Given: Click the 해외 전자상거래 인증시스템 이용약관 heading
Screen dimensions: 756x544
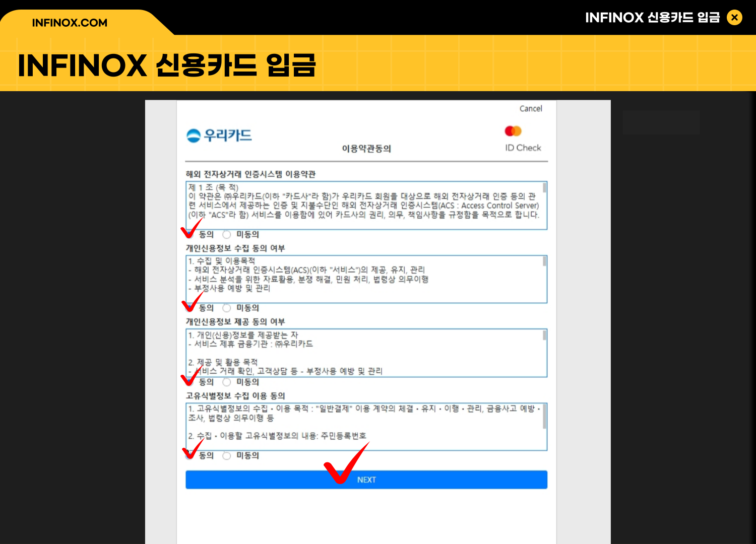Looking at the screenshot, I should coord(250,174).
